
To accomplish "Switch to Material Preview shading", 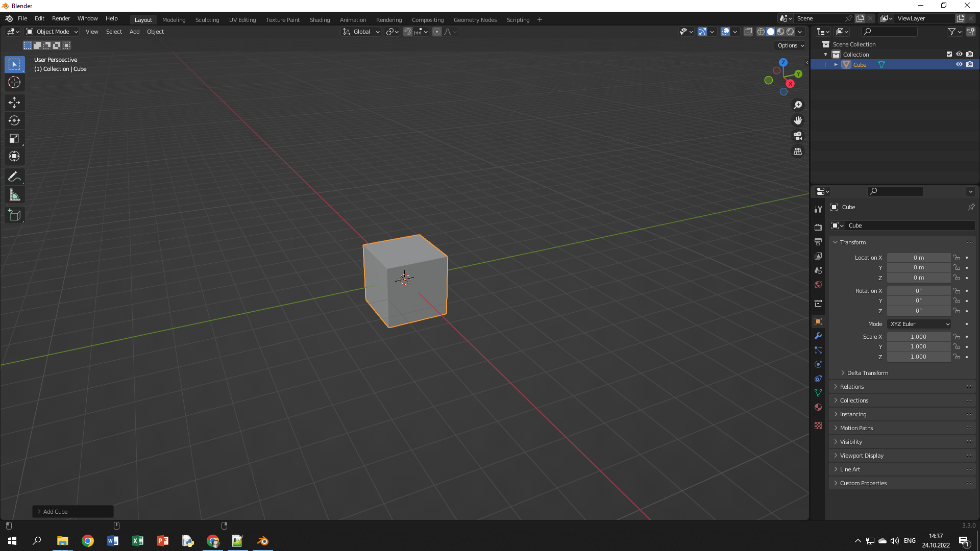I will 780,32.
